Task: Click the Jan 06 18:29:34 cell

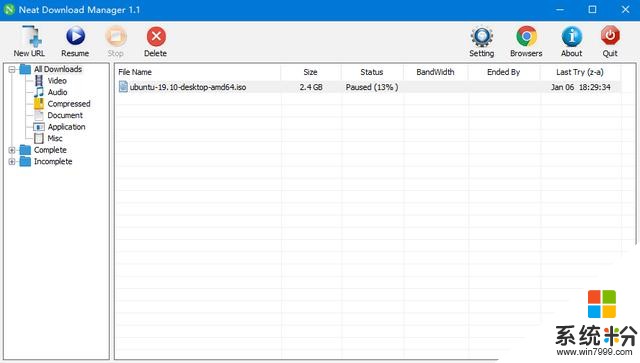Action: [x=581, y=87]
